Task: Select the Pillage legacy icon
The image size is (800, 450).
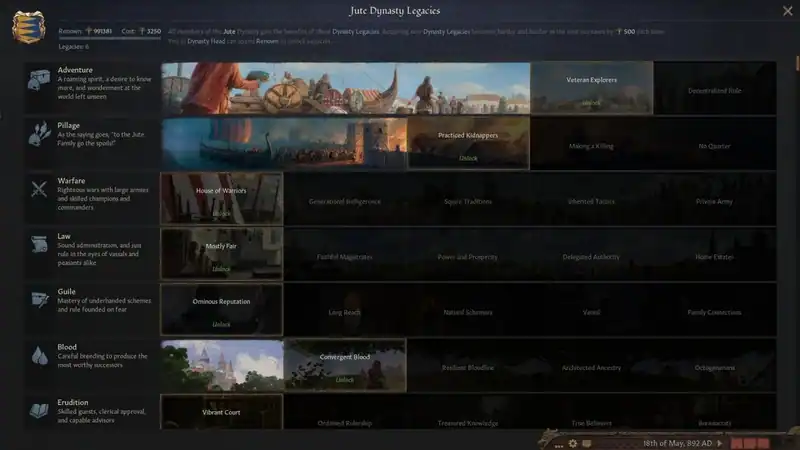Action: [39, 134]
